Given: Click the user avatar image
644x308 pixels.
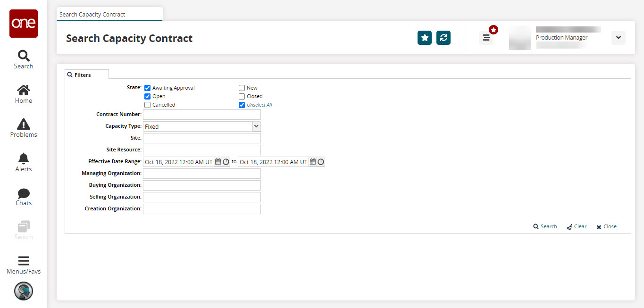Looking at the screenshot, I should (x=520, y=38).
